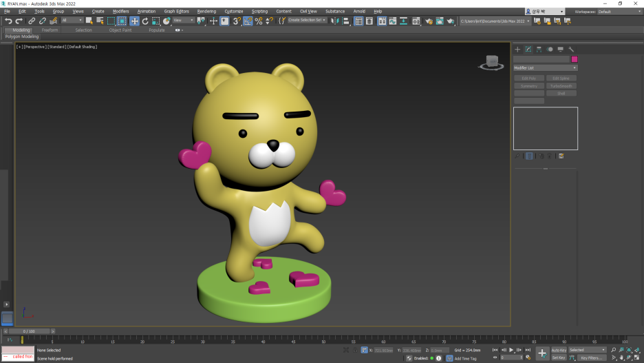Toggle the Layer Explorer icon

point(369,21)
